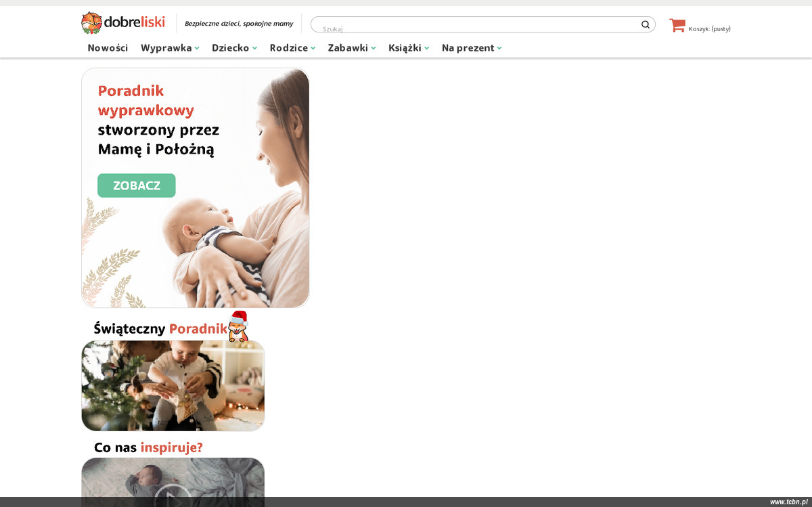Click the Co nas inspiruje? heading
Viewport: 812px width, 507px height.
coord(148,447)
